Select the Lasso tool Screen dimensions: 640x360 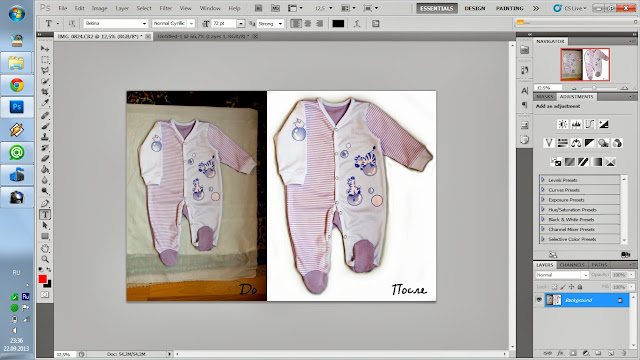(x=45, y=70)
